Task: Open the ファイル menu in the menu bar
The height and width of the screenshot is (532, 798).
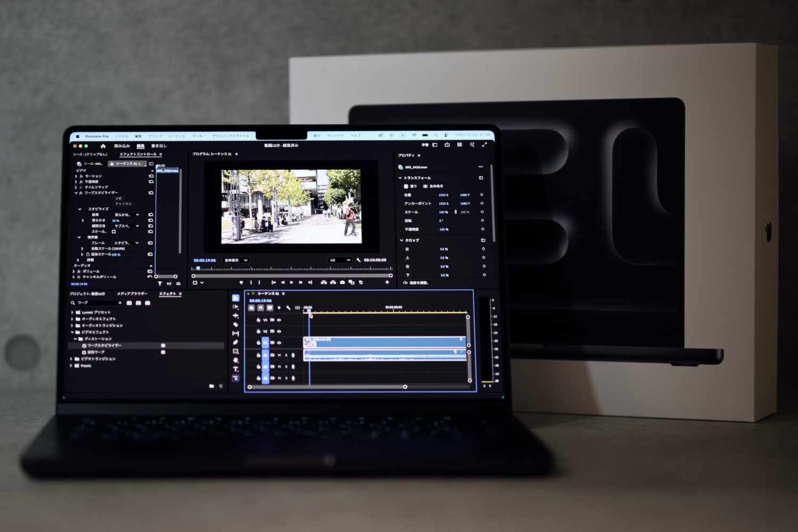Action: [x=121, y=136]
